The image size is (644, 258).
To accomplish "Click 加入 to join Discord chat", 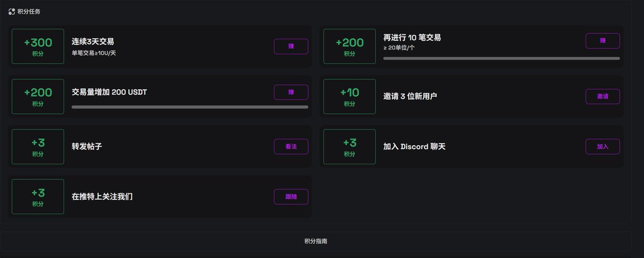I will point(602,146).
